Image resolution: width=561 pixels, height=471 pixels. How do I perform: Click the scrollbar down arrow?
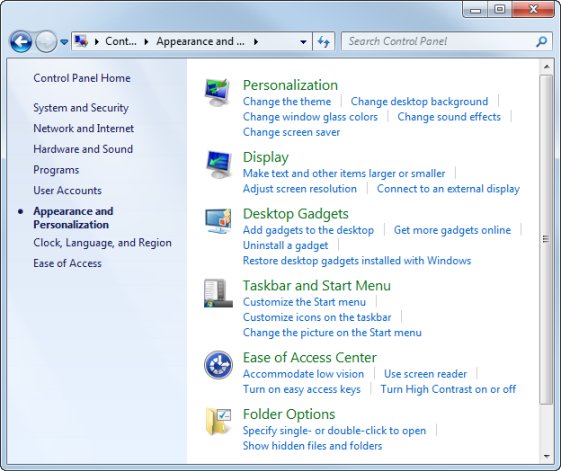(546, 456)
